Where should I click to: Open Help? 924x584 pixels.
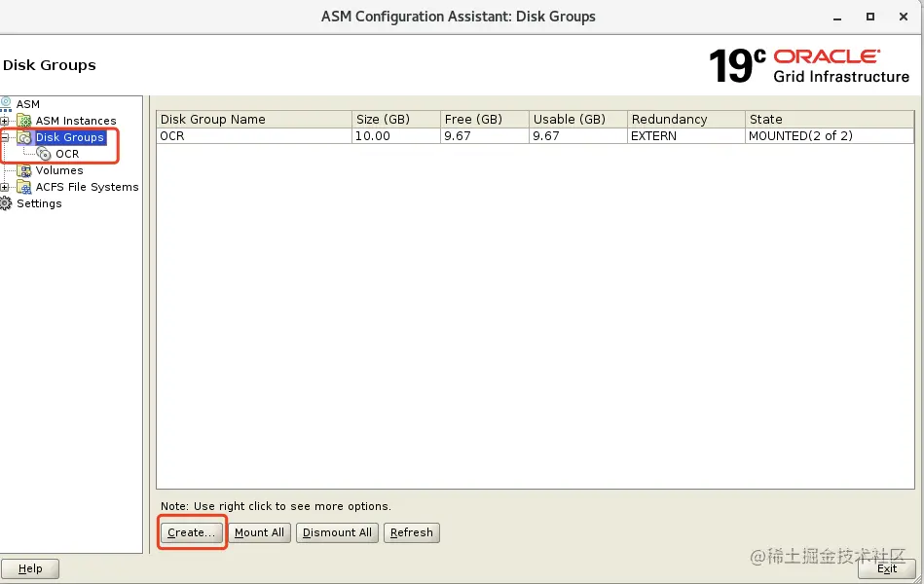coord(30,568)
